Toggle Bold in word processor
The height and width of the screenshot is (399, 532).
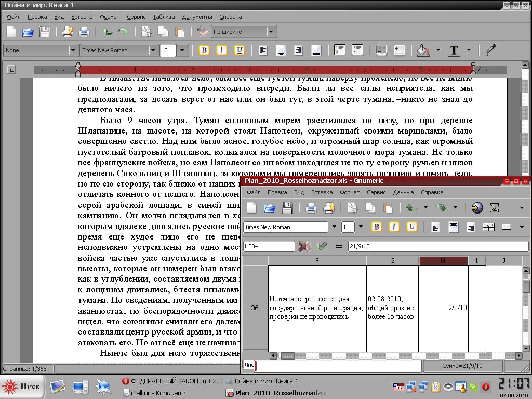click(204, 50)
